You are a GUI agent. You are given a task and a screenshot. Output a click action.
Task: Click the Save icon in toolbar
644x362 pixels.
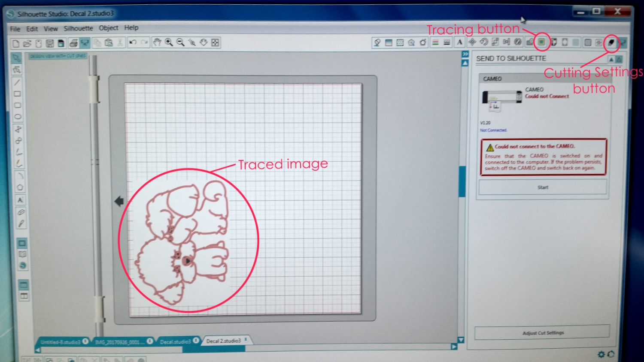tap(50, 43)
